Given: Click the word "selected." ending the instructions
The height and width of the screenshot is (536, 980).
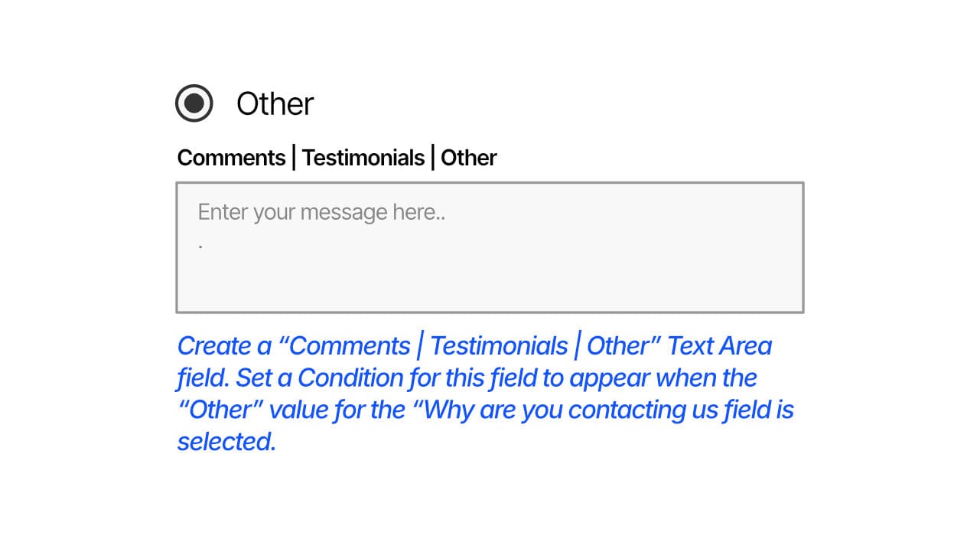Looking at the screenshot, I should [226, 442].
